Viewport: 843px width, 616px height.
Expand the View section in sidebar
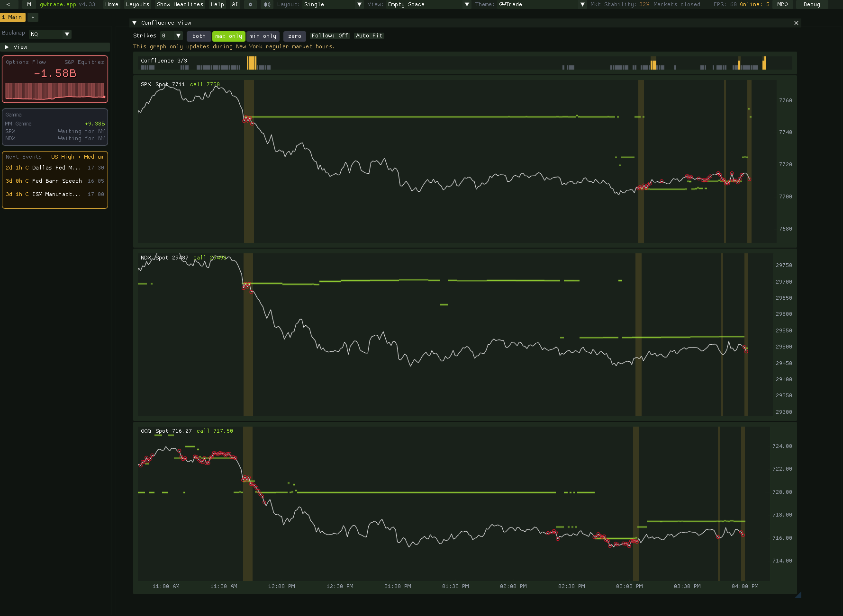point(56,47)
